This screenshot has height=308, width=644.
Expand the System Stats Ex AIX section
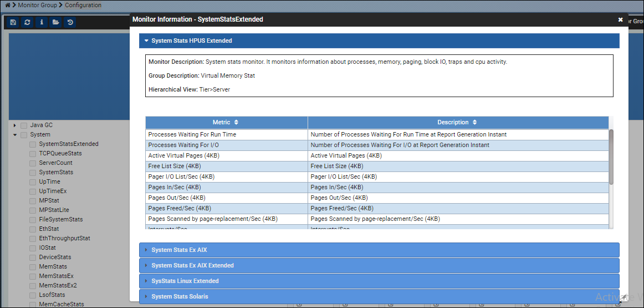[379, 250]
